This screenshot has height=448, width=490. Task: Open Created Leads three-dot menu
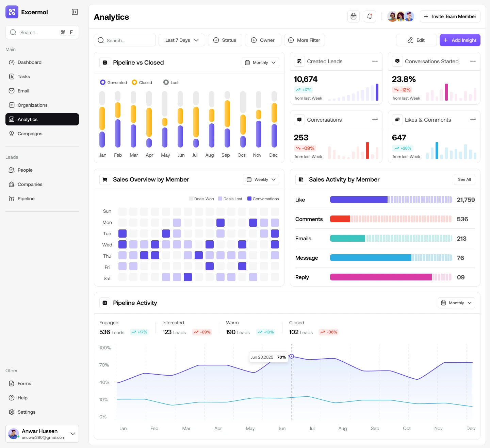tap(375, 61)
